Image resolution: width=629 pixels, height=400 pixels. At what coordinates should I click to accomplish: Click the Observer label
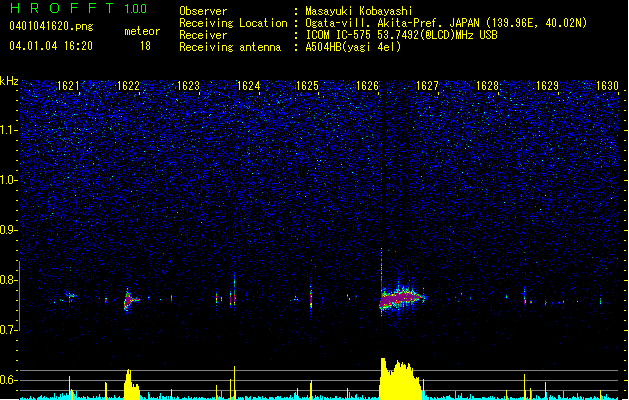coord(203,11)
